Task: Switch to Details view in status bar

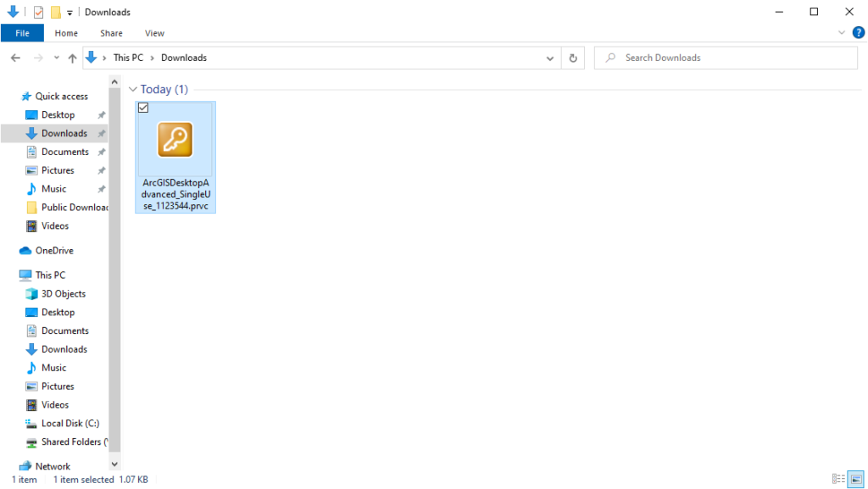Action: pos(838,479)
